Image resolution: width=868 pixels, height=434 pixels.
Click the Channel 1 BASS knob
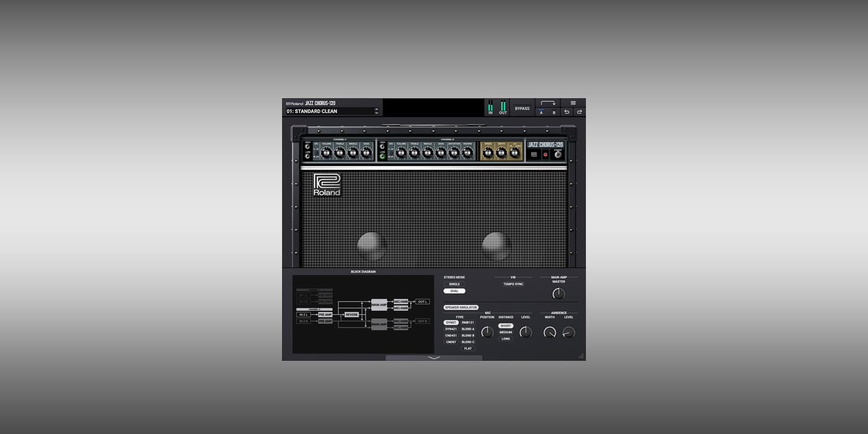point(366,153)
